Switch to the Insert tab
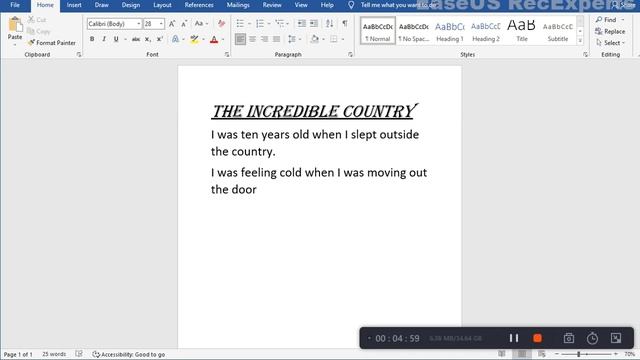This screenshot has width=640, height=360. tap(74, 5)
